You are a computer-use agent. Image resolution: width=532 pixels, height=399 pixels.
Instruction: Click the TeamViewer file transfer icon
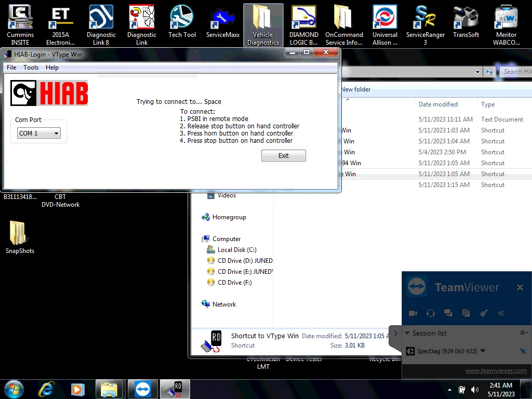[x=465, y=313]
